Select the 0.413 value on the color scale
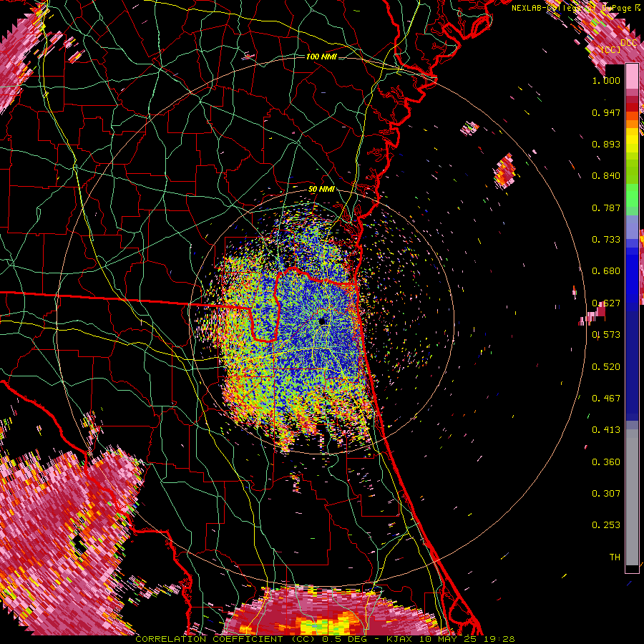This screenshot has width=644, height=644. coord(606,430)
